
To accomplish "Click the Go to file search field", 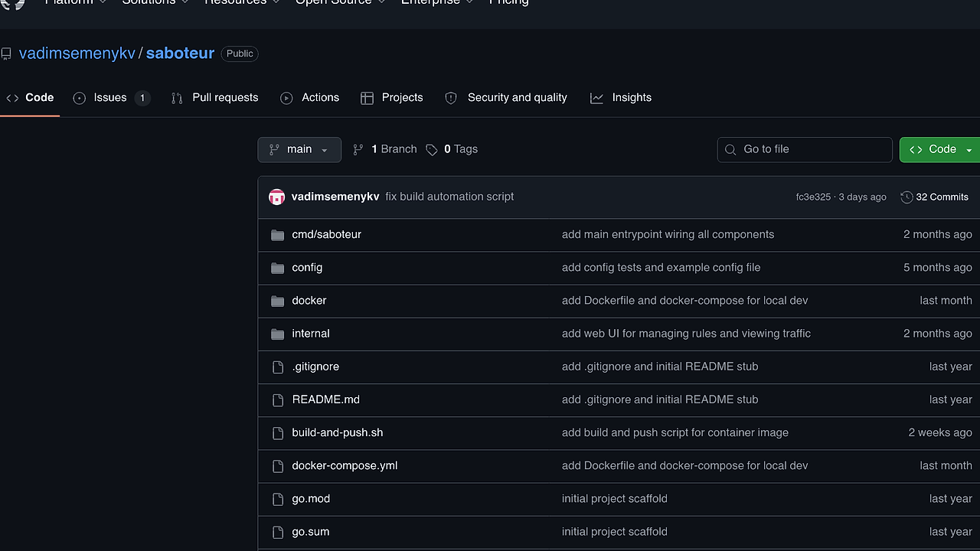I will tap(805, 149).
